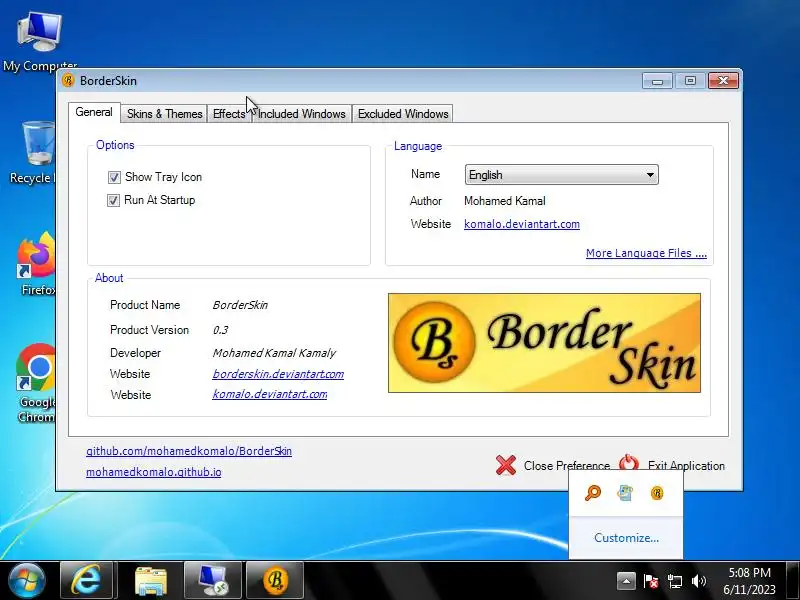Select My Computer desktop icon
Viewport: 800px width, 600px height.
point(39,42)
